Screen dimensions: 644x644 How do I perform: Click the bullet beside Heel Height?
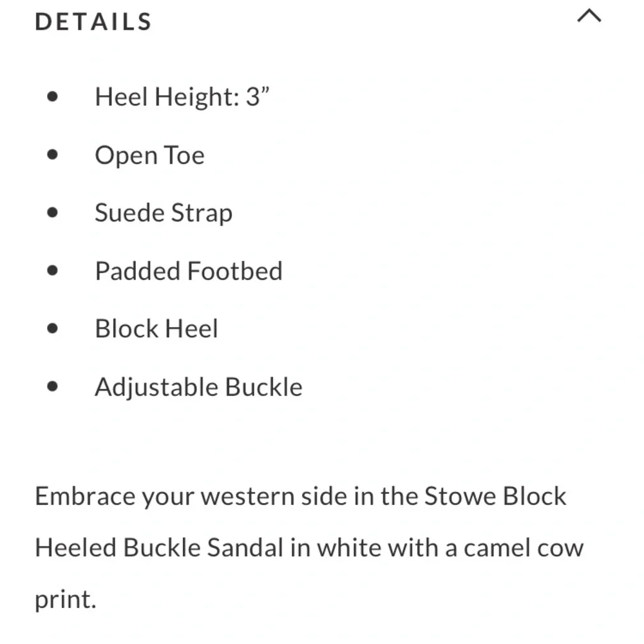tap(53, 97)
